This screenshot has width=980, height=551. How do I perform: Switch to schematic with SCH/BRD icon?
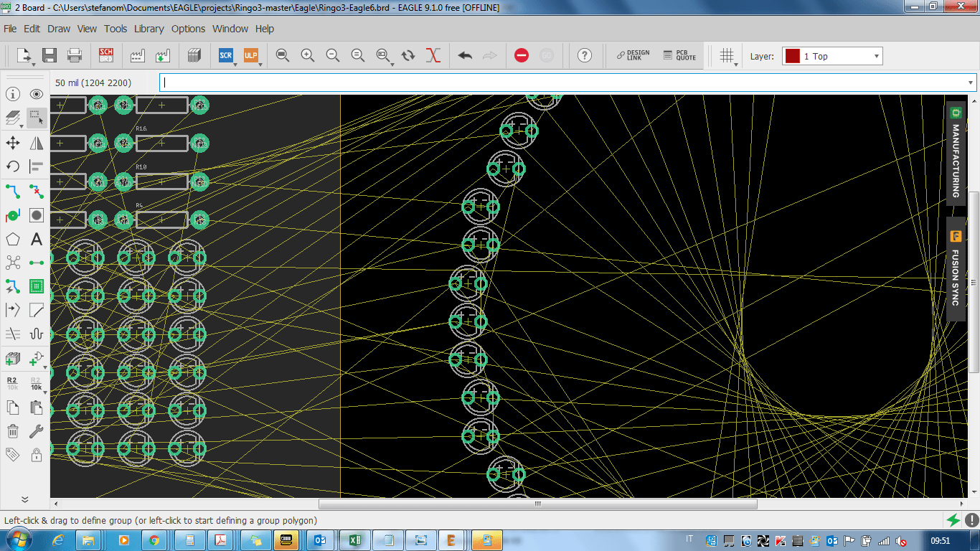tap(106, 55)
